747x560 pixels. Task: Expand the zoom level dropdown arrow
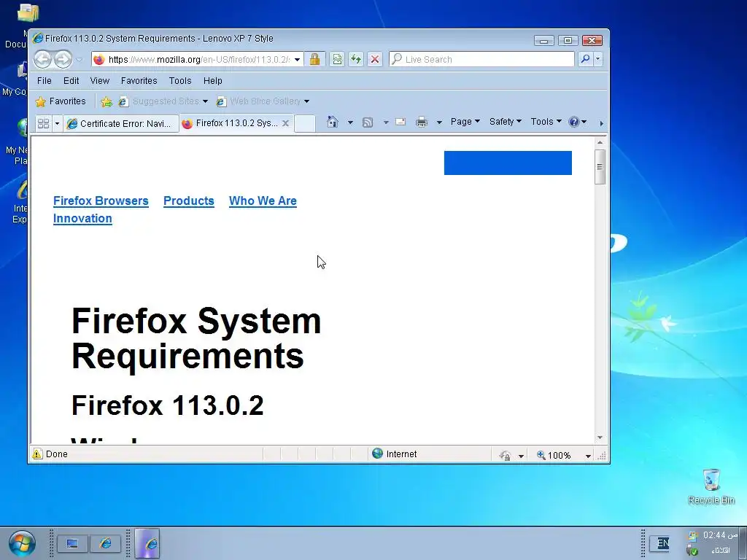(x=588, y=456)
